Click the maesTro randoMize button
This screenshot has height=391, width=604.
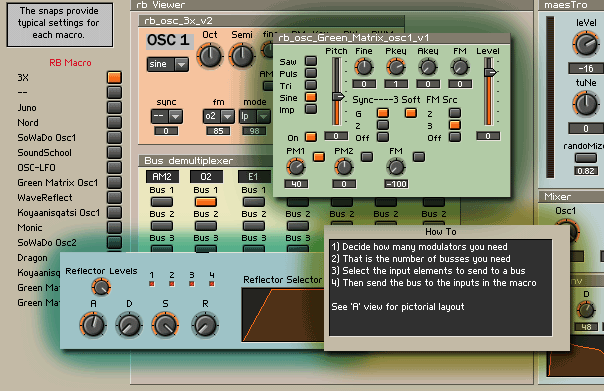(x=586, y=158)
